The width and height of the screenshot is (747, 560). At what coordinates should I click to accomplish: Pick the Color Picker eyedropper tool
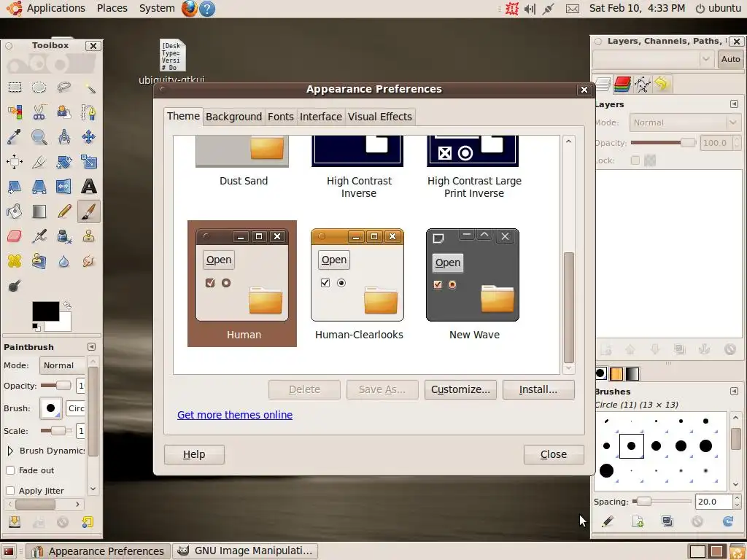point(15,137)
